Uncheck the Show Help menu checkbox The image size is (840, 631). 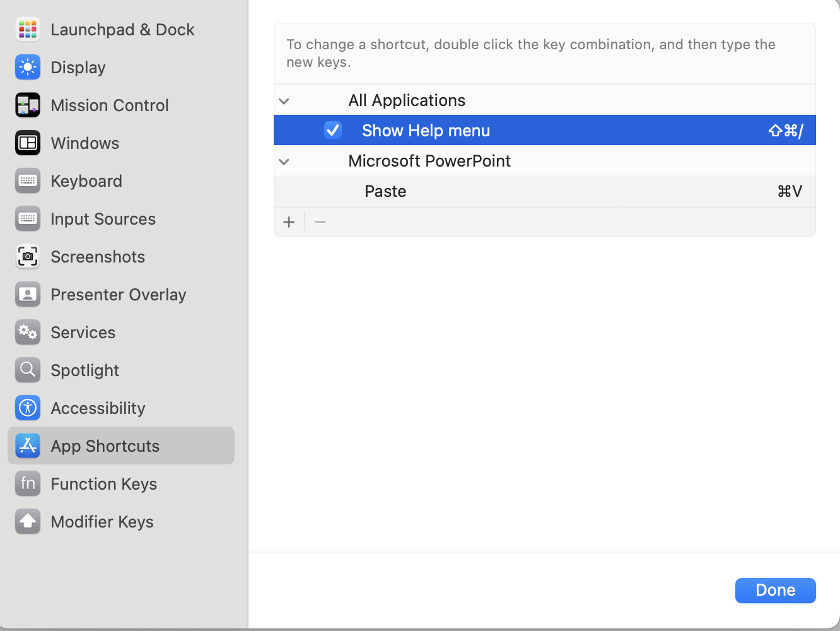[x=333, y=130]
